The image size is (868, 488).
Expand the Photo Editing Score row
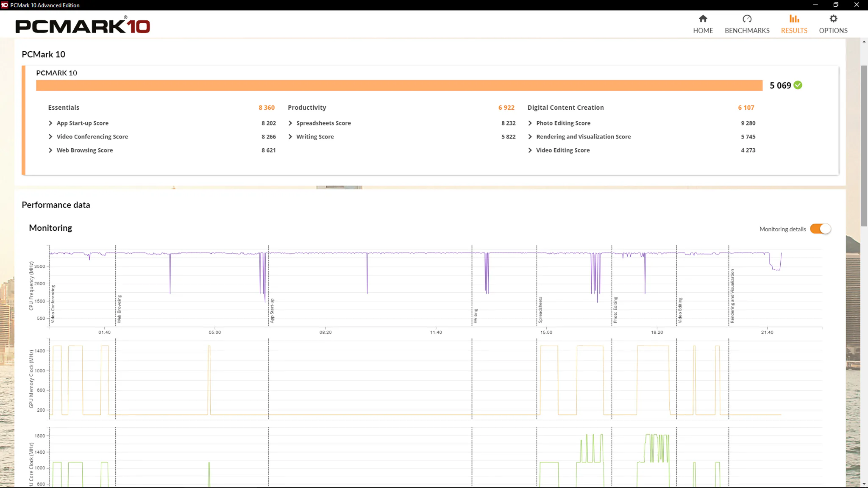coord(530,123)
